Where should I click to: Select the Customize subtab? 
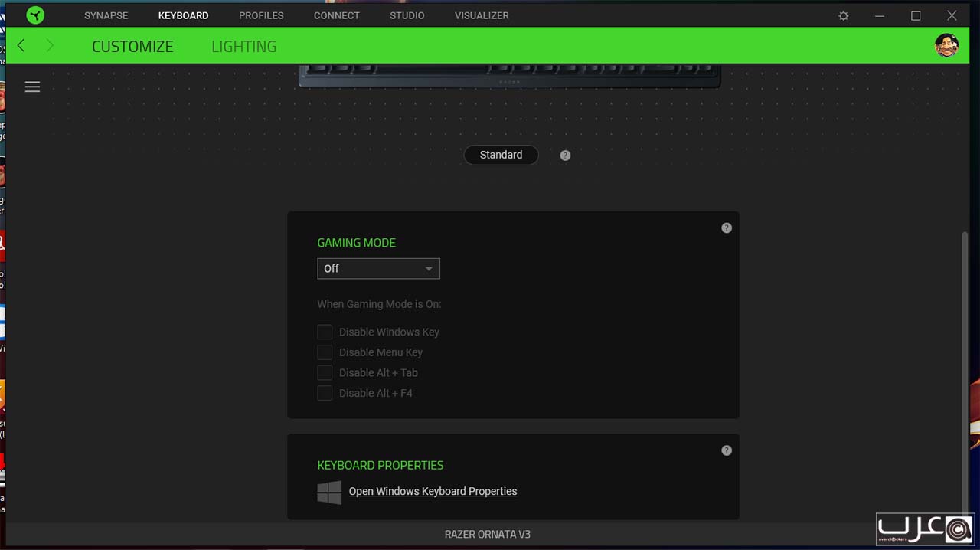(132, 47)
